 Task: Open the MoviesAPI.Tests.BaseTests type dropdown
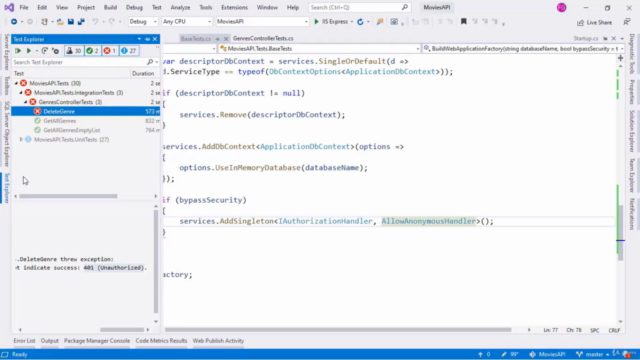pos(319,49)
